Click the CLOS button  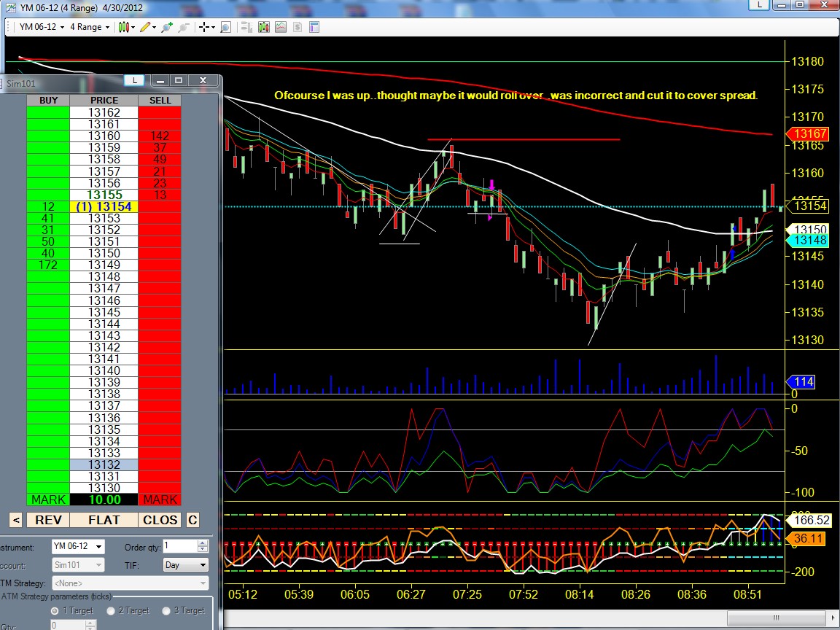[x=160, y=520]
